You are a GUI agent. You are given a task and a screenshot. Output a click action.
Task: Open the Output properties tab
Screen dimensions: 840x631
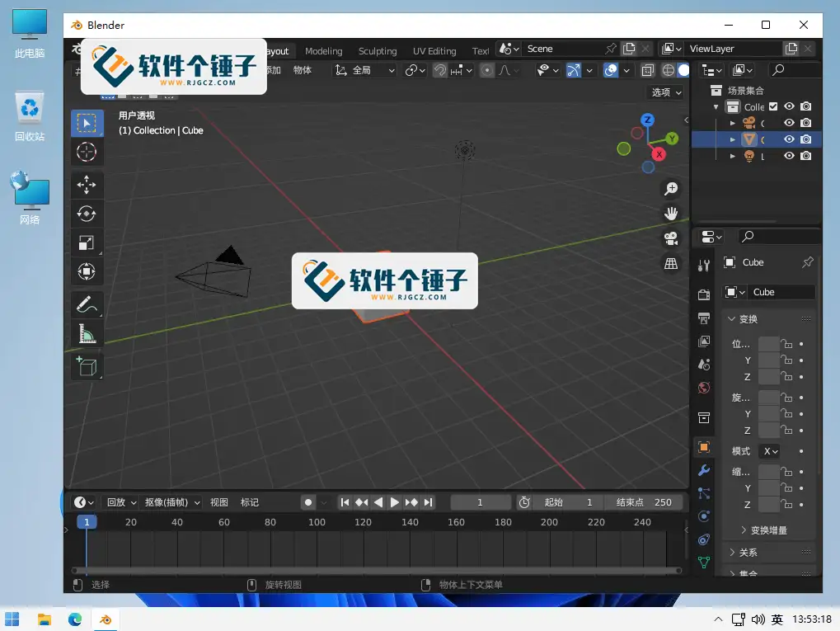(704, 318)
